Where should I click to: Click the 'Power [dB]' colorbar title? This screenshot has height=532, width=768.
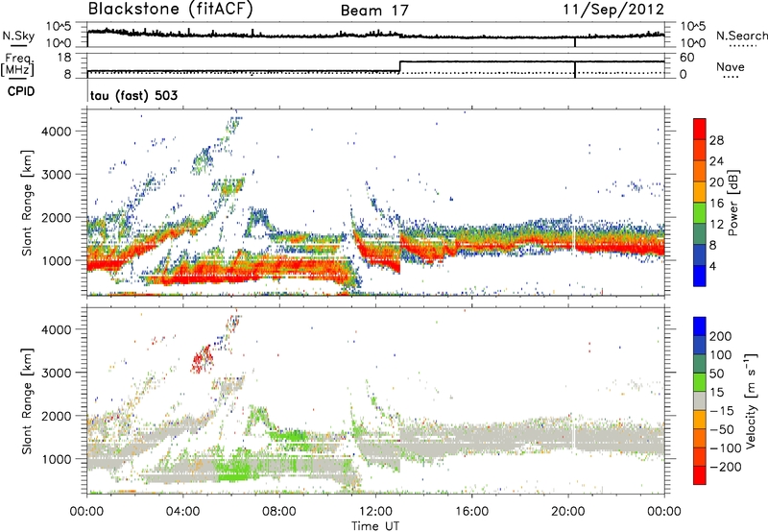[732, 203]
